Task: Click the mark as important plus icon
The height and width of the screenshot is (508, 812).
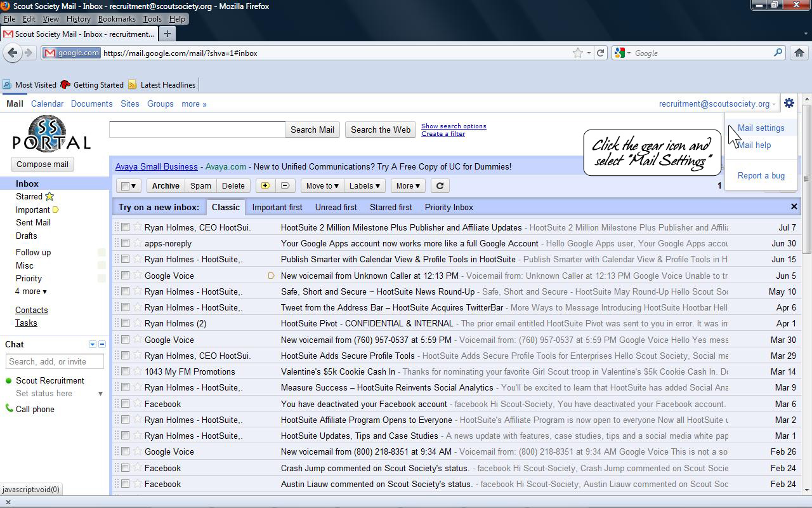Action: pyautogui.click(x=265, y=185)
